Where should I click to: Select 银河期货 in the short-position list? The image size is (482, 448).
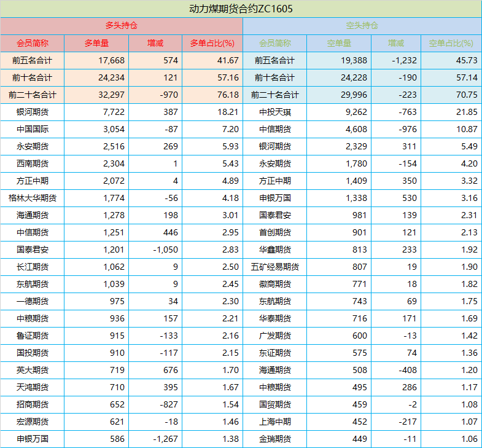(x=275, y=146)
